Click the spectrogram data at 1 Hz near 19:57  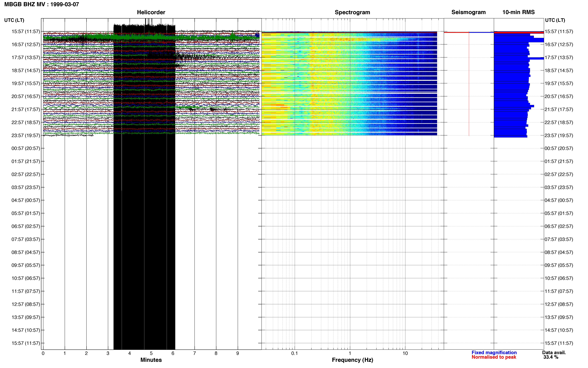pos(350,83)
